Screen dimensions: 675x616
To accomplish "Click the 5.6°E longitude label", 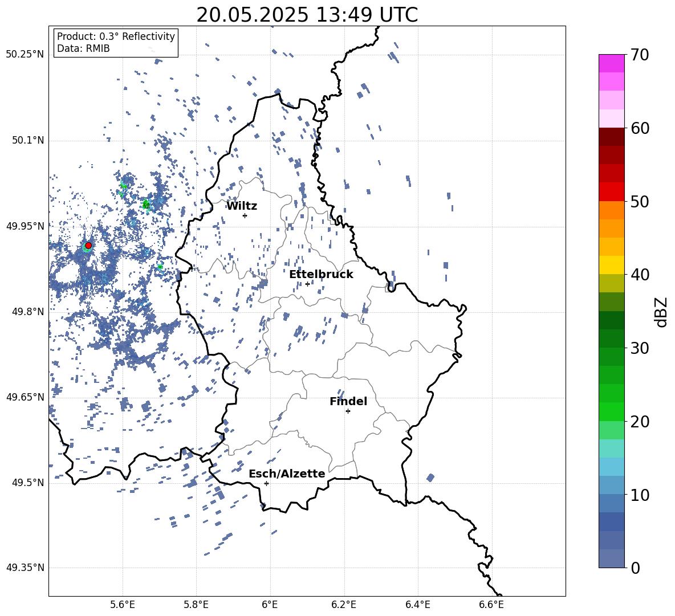I will (x=123, y=605).
